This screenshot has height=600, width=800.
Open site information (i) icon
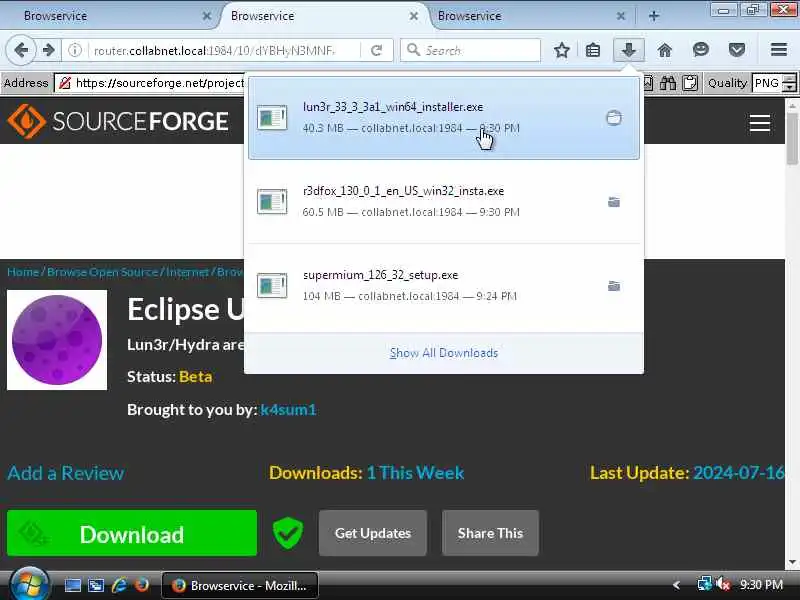75,50
